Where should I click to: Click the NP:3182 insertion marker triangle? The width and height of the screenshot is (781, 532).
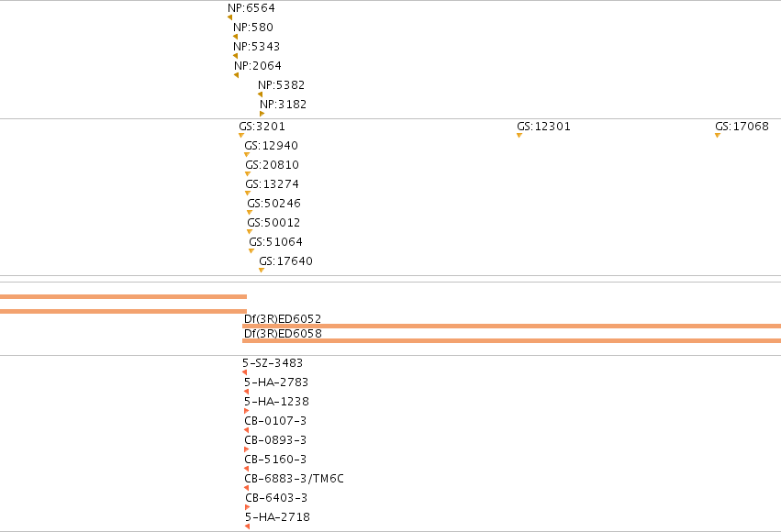[x=262, y=114]
